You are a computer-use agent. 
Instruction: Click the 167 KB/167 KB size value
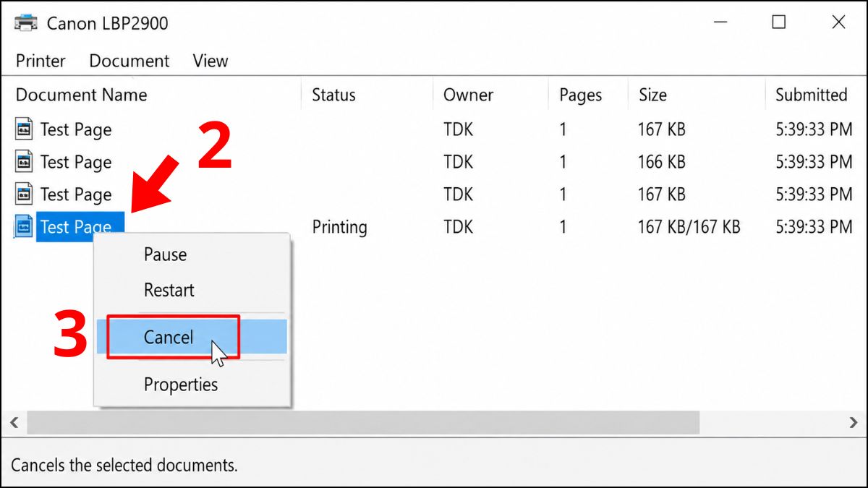click(x=689, y=227)
